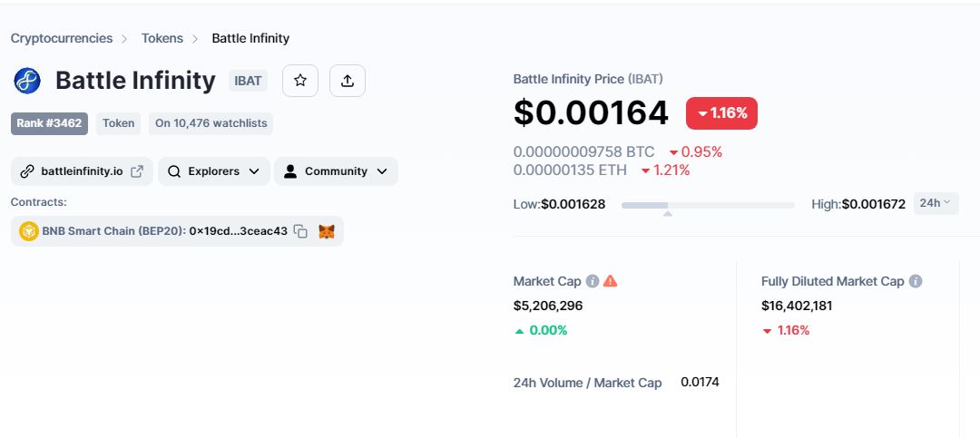Click the BNB Smart Chain logo icon
Screen dimensions: 980x438
pos(29,231)
